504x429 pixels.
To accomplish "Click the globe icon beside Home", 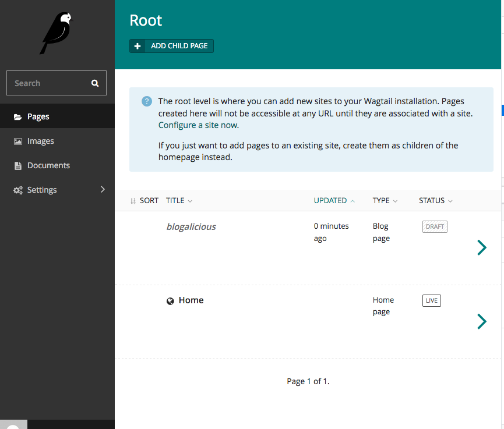I will tap(170, 301).
